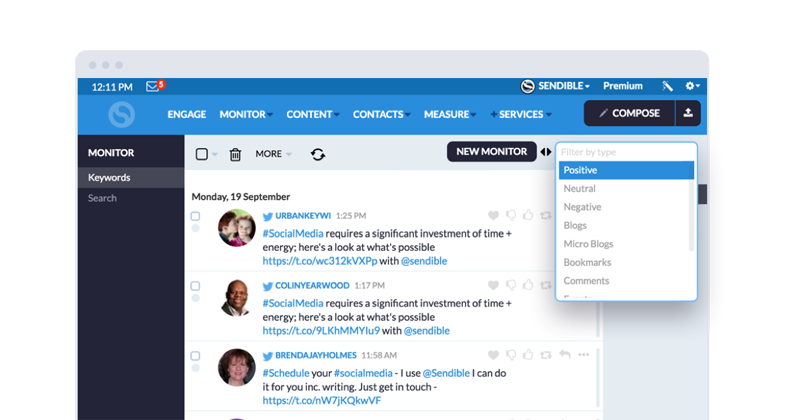Click the NEW MONITOR button

(x=491, y=152)
